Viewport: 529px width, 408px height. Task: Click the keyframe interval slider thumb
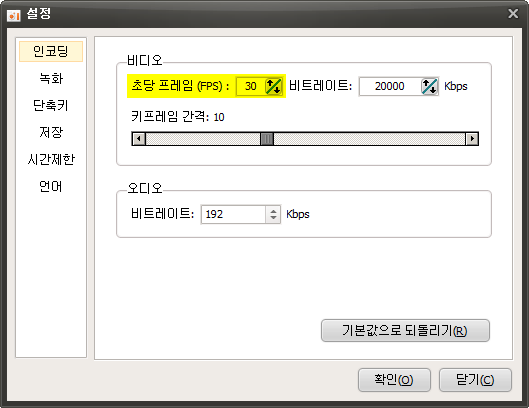(x=267, y=139)
